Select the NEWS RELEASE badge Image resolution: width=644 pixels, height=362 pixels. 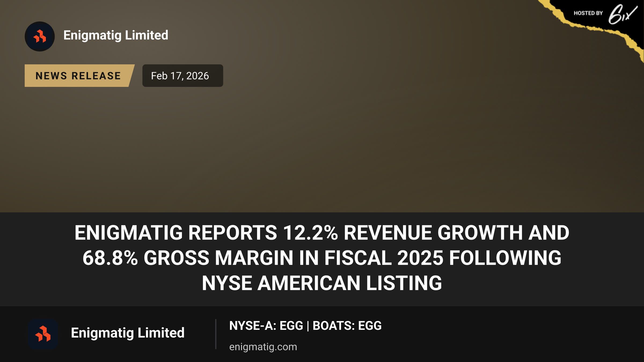click(x=79, y=76)
